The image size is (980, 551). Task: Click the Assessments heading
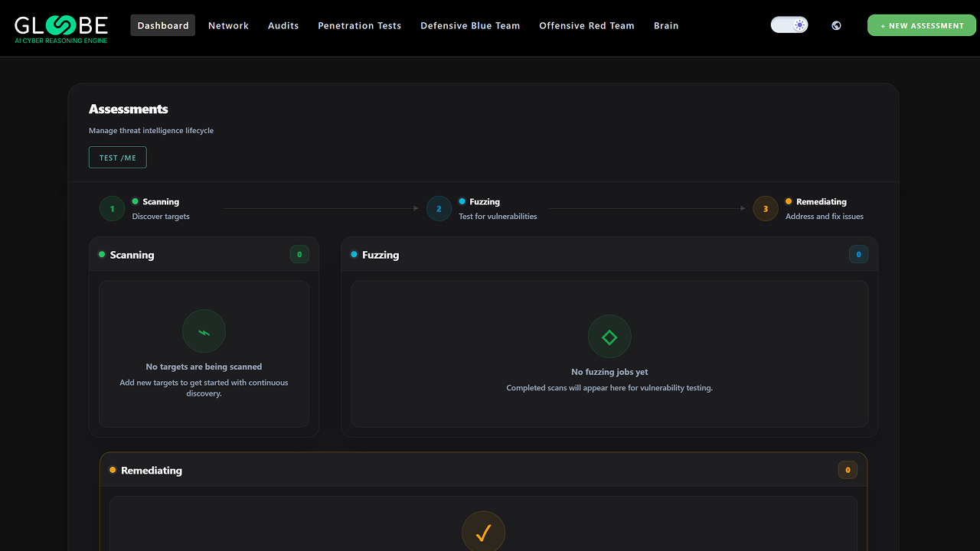click(129, 109)
